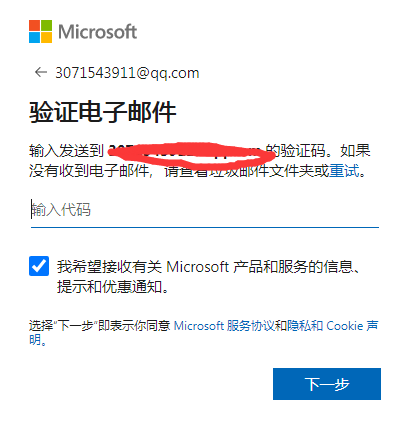This screenshot has width=419, height=433.
Task: Focus the 输入代码 verification code field
Action: pyautogui.click(x=205, y=210)
